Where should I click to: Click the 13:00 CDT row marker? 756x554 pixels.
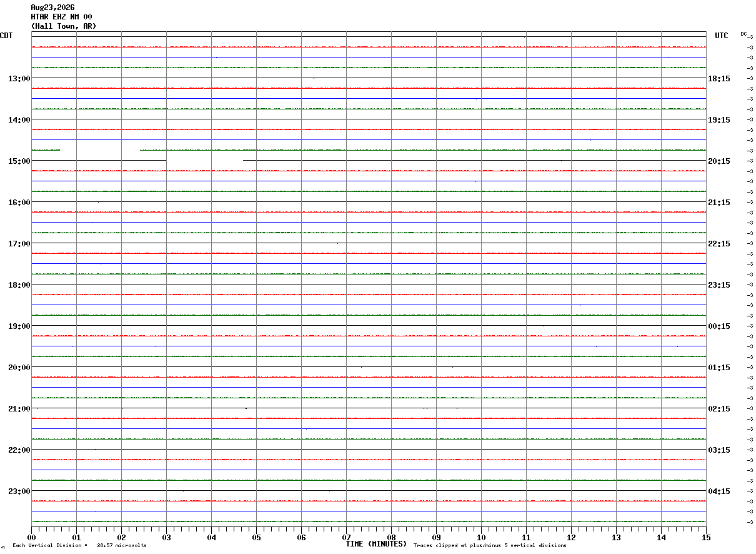click(19, 78)
